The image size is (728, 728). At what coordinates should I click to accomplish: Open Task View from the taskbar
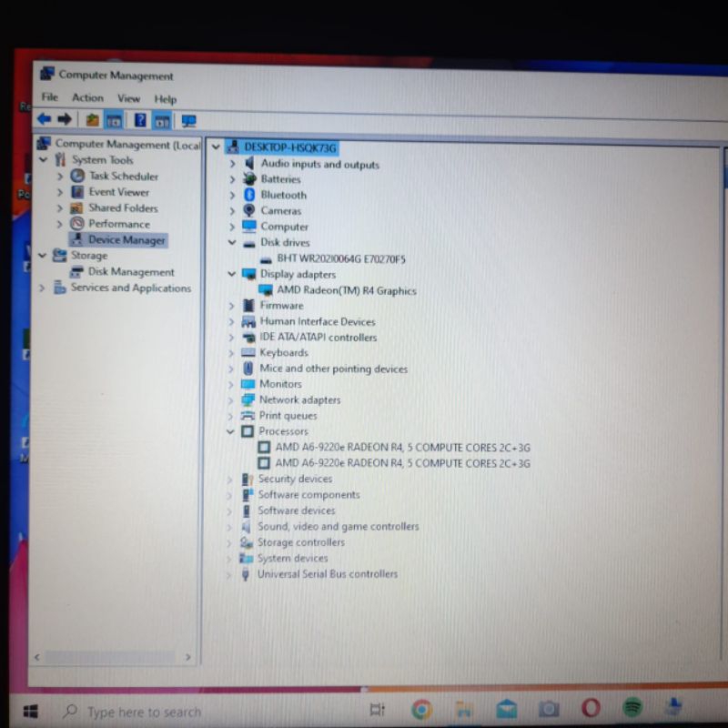coord(377,709)
